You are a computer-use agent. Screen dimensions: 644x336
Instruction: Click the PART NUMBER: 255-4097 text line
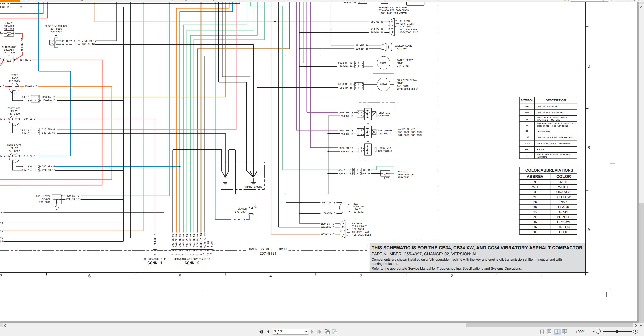pyautogui.click(x=424, y=254)
